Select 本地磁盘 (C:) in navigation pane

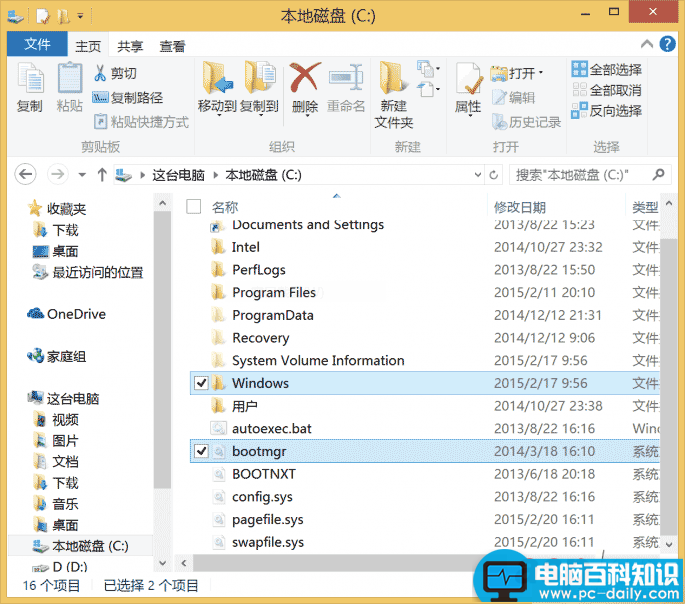click(x=81, y=546)
